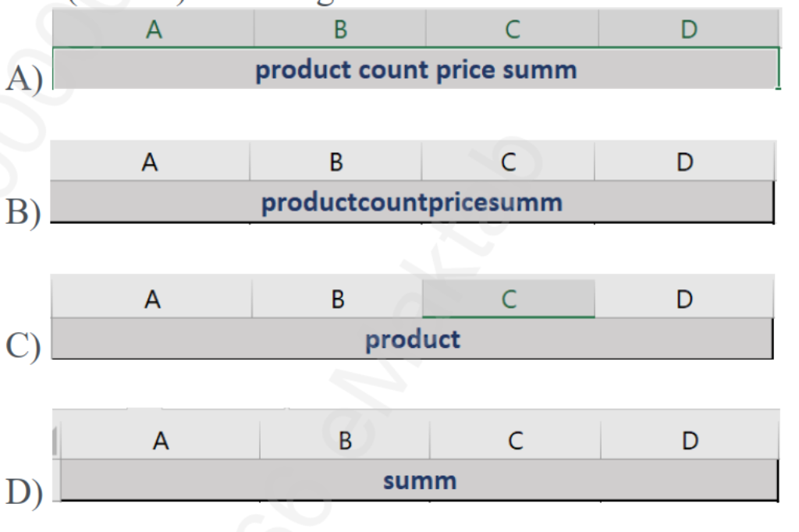Select column C header in option D's table
Viewport: 799px width, 532px height.
pos(515,442)
